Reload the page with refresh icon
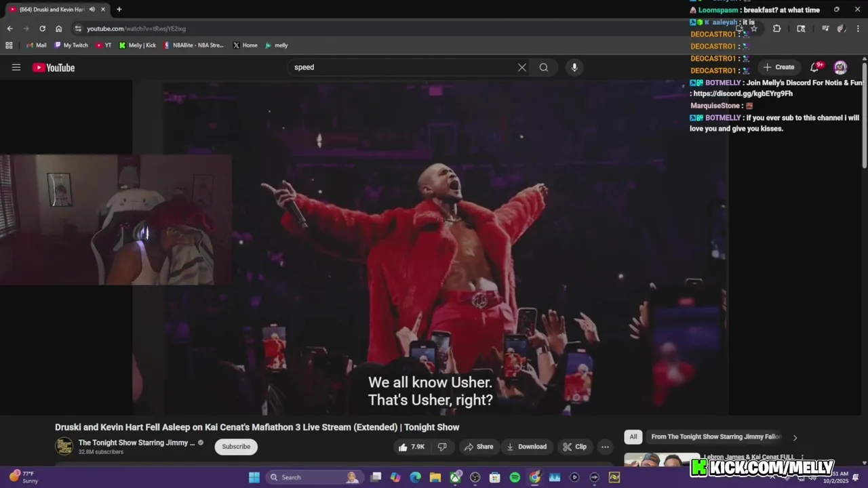Image resolution: width=868 pixels, height=488 pixels. coord(42,28)
